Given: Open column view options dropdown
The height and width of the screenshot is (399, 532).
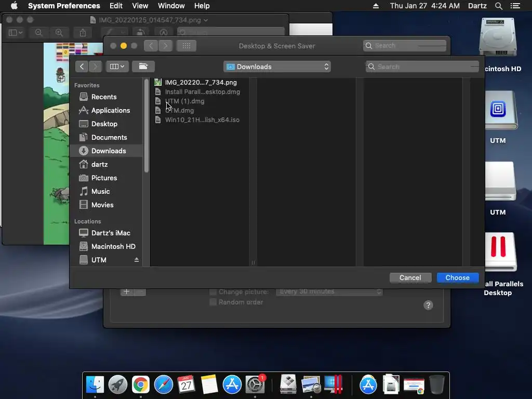Looking at the screenshot, I should 117,66.
